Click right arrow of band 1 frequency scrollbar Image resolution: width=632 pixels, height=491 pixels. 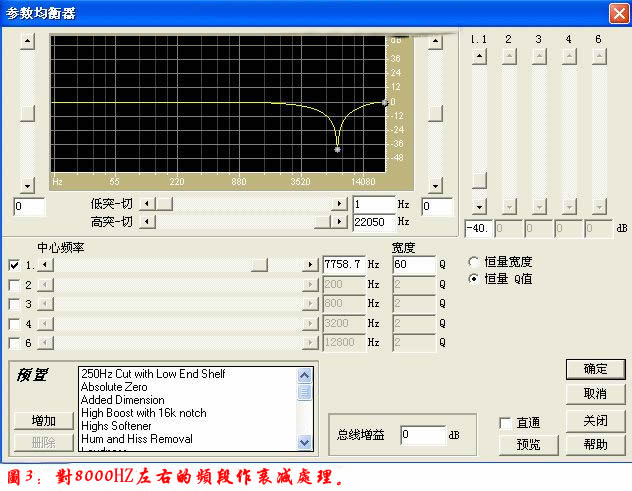pyautogui.click(x=310, y=264)
